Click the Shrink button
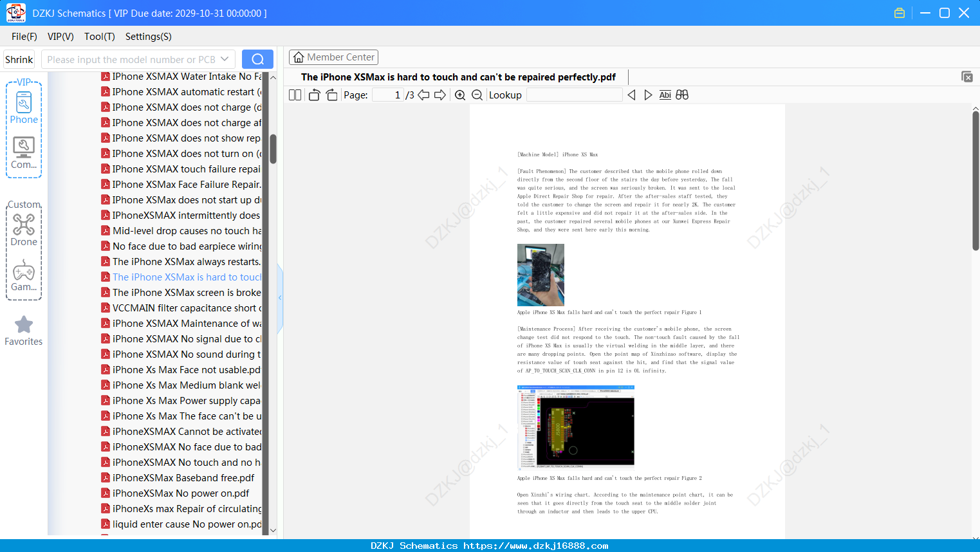Viewport: 980px width, 552px height. [19, 59]
